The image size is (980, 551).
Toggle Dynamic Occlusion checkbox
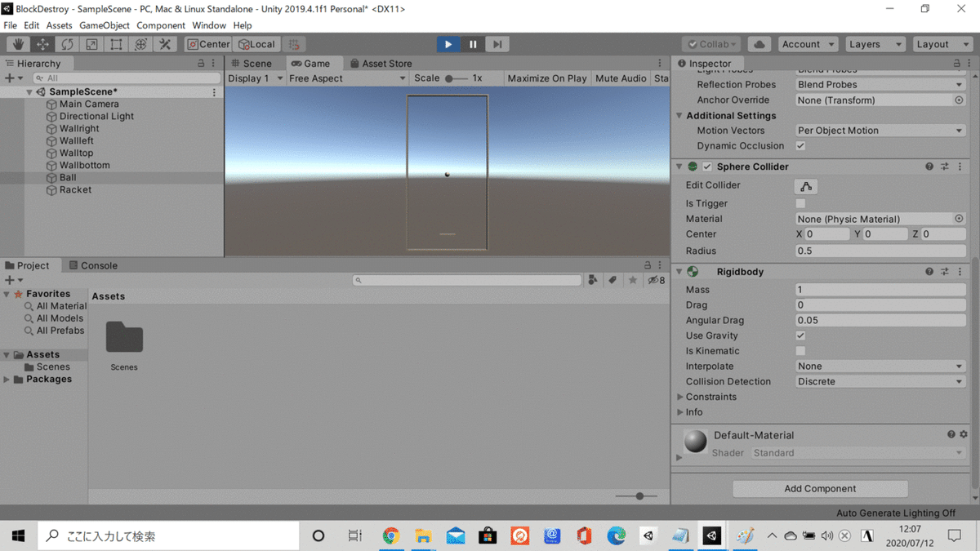pyautogui.click(x=800, y=146)
